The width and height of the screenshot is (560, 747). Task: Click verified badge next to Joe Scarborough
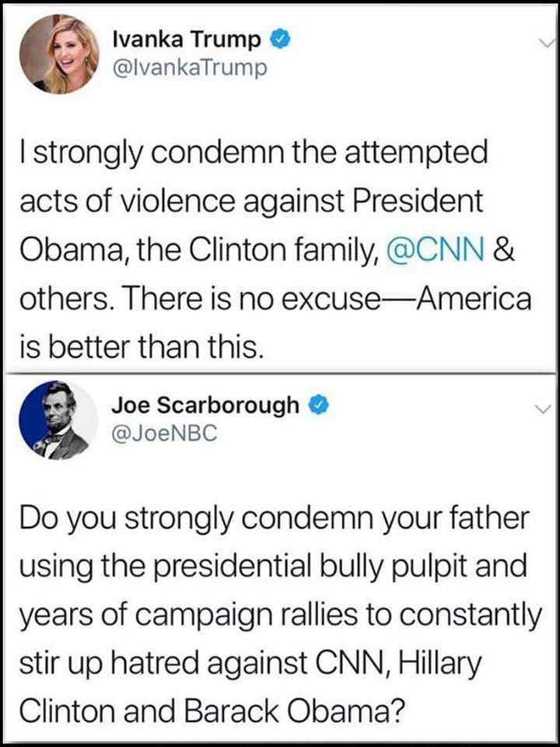(320, 405)
